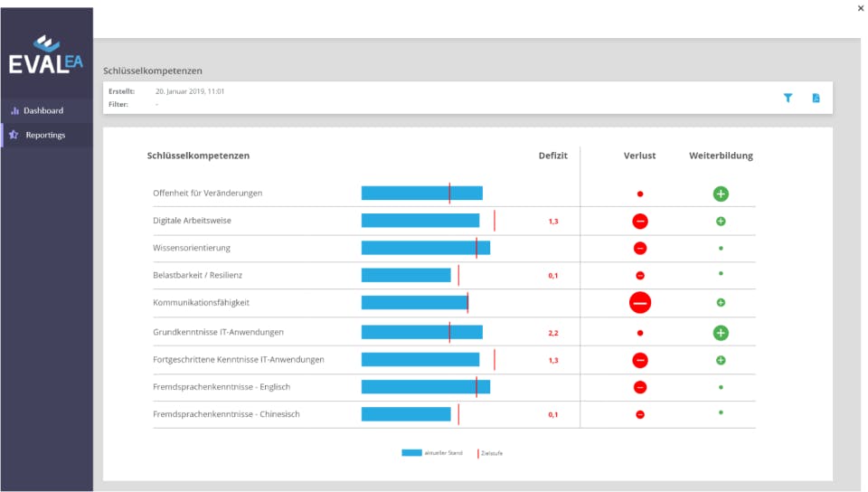Click Weiterbildung dot for Belastbarkeit / Resilienz
Viewport: 868px width, 492px height.
tap(721, 273)
